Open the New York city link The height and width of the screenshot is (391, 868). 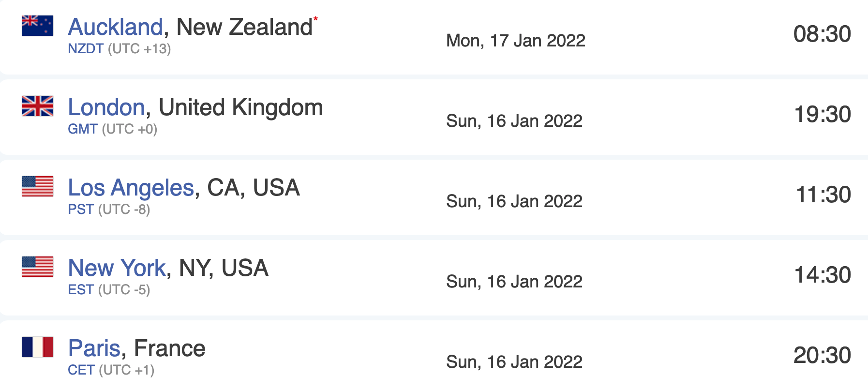click(x=117, y=268)
